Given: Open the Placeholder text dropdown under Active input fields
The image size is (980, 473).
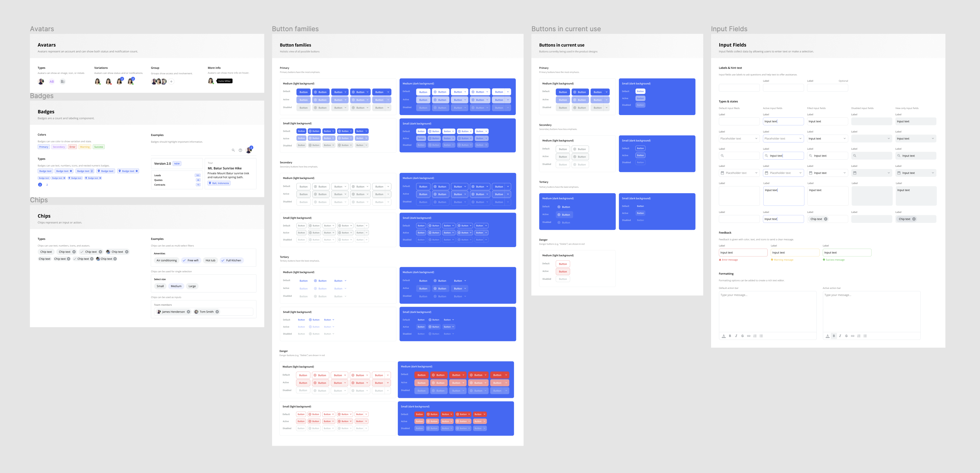Looking at the screenshot, I should click(783, 138).
